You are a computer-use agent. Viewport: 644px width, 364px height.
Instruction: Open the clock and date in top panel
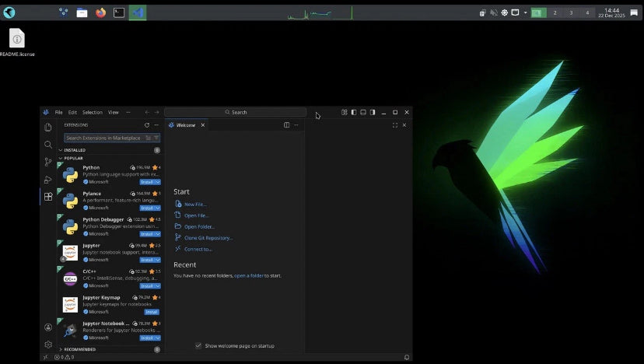611,12
